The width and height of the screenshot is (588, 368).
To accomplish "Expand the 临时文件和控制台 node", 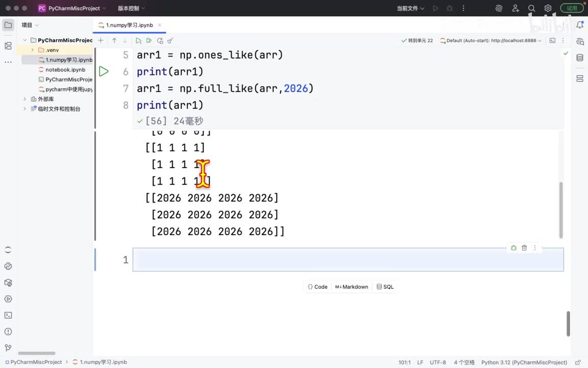I will point(24,109).
